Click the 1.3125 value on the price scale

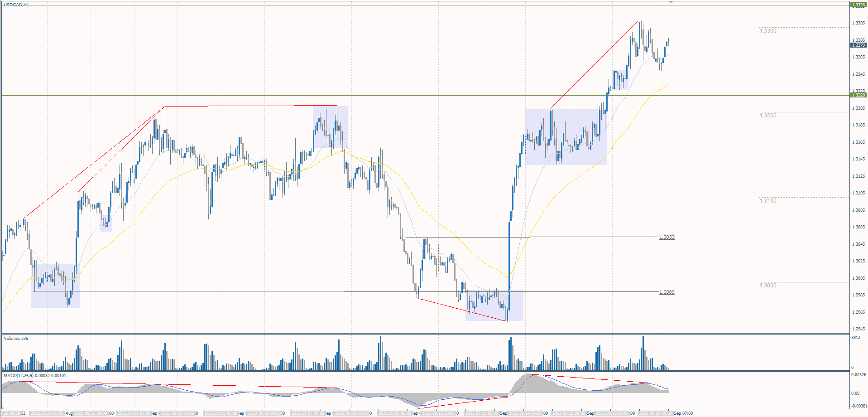click(858, 176)
